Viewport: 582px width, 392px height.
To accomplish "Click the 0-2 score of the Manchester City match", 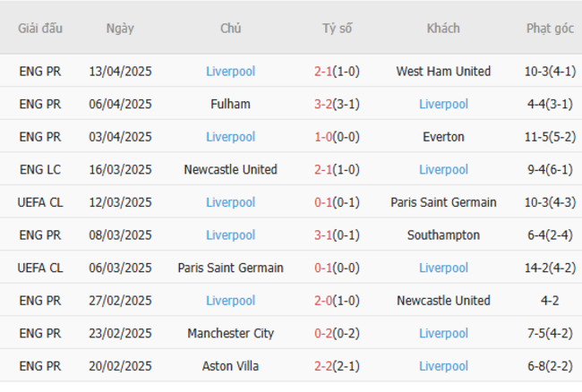I will pyautogui.click(x=323, y=334).
